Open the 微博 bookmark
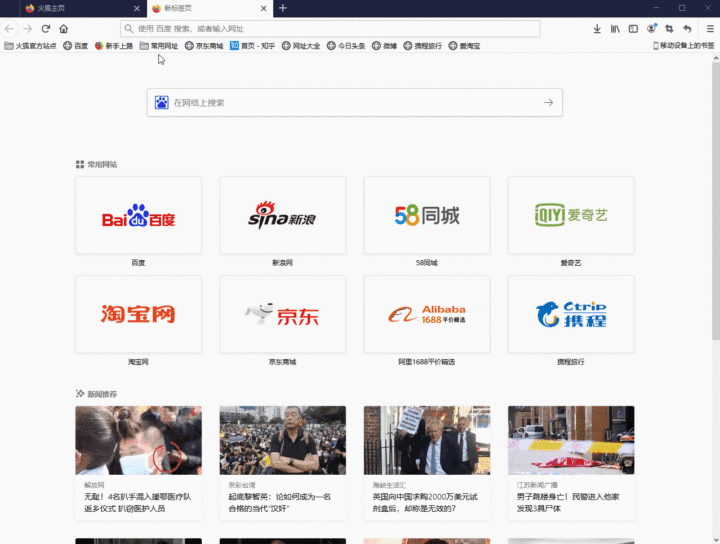The width and height of the screenshot is (720, 544). coord(384,46)
